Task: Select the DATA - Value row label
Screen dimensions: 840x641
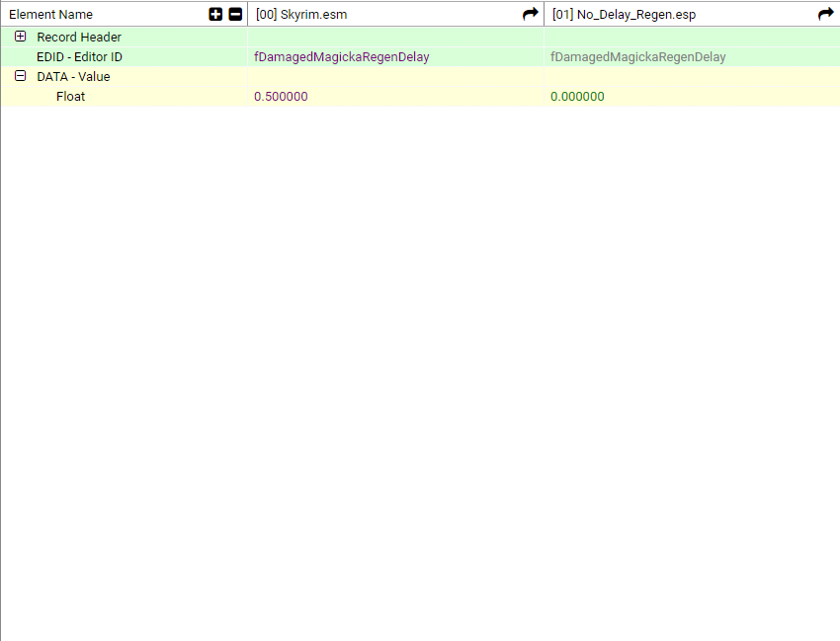Action: [73, 77]
